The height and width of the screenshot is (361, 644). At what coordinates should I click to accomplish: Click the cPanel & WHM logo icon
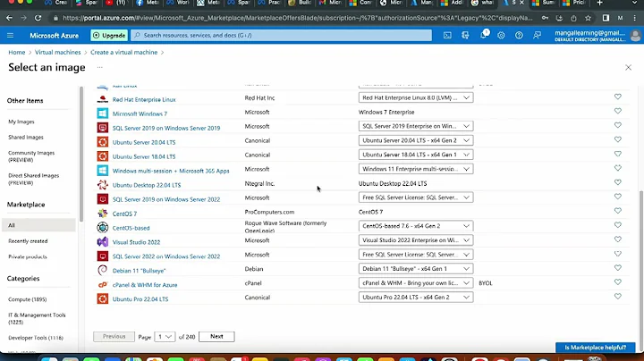(x=102, y=285)
